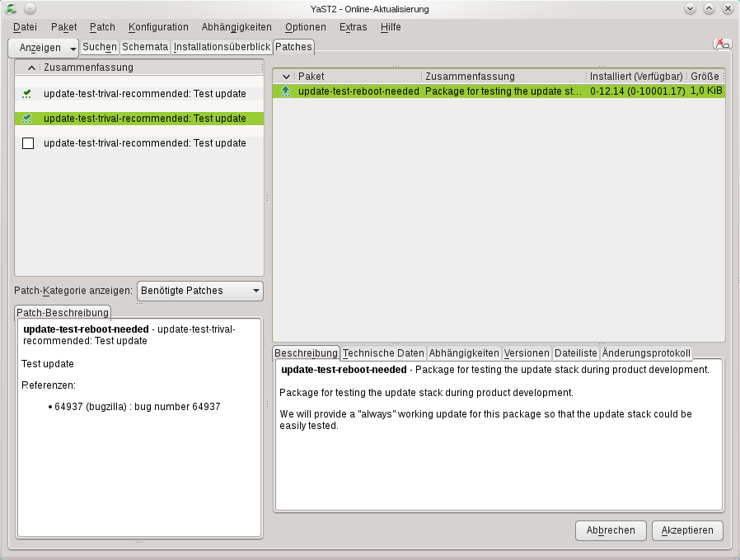Switch to the Versionen tab
Viewport: 740px width, 560px height.
(x=527, y=352)
